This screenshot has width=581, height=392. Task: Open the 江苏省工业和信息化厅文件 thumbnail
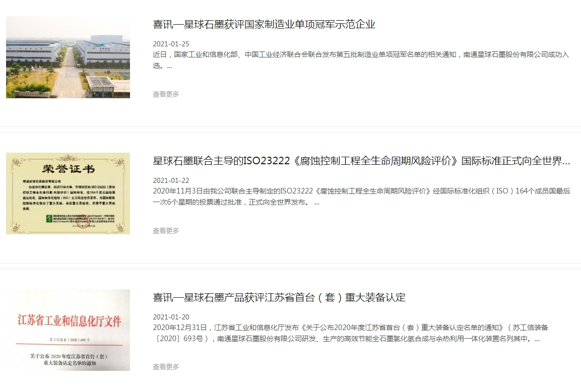click(68, 330)
